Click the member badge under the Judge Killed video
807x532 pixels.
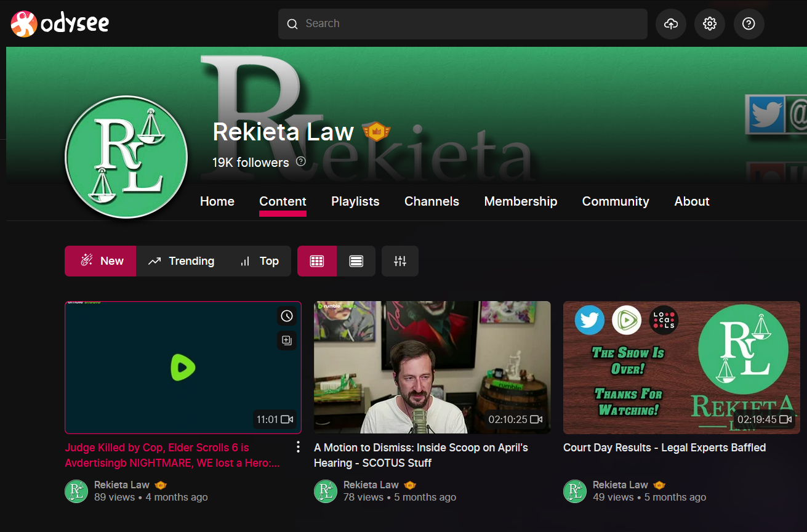tap(161, 485)
